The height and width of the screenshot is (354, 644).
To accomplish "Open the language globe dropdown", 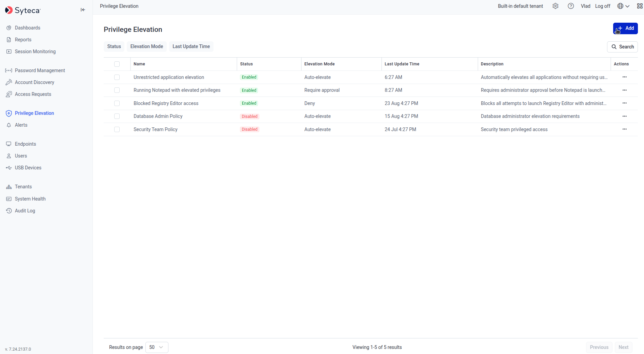I will point(623,6).
